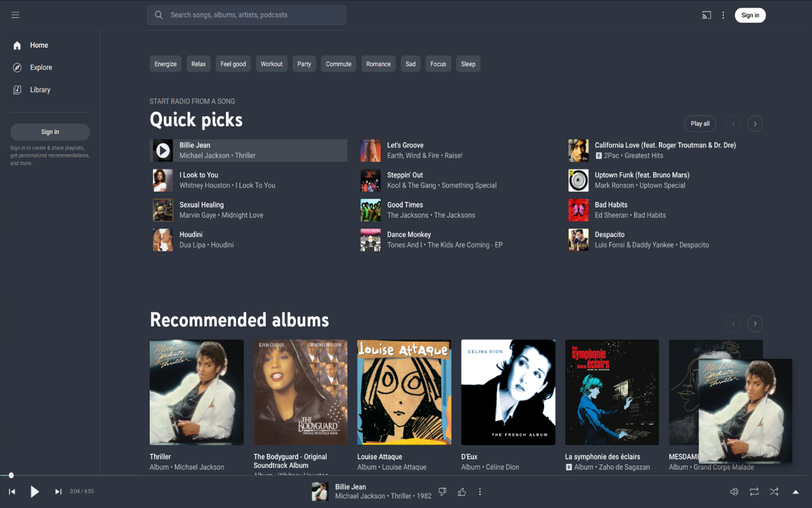Select the Workout mood chip
The image size is (812, 508).
272,63
